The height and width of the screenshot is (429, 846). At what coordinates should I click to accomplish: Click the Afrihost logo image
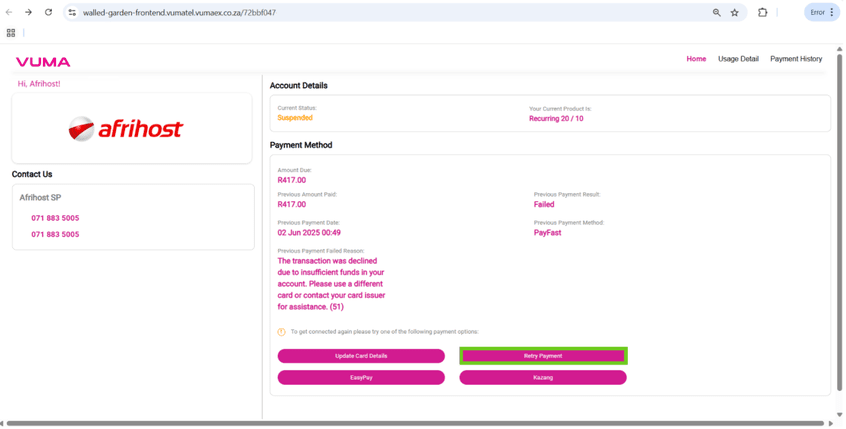pos(126,129)
